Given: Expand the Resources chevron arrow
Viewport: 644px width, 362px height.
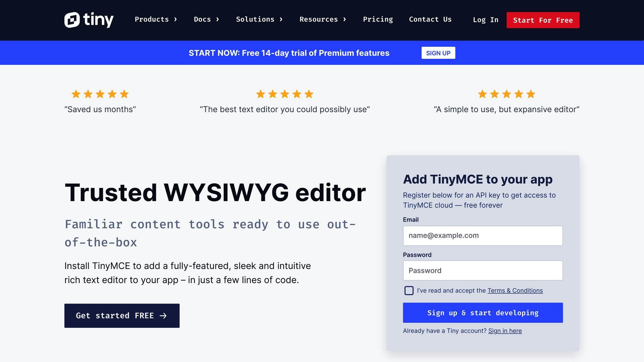Looking at the screenshot, I should coord(344,19).
